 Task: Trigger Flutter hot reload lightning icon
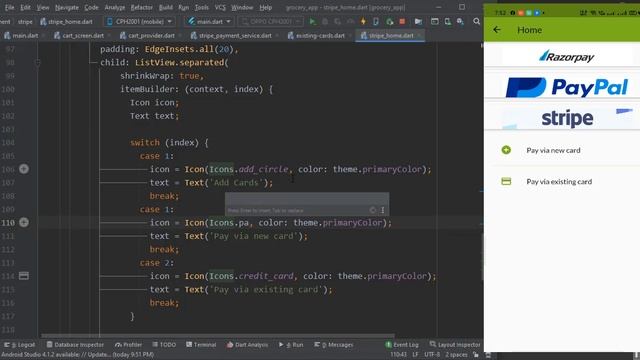pos(363,21)
